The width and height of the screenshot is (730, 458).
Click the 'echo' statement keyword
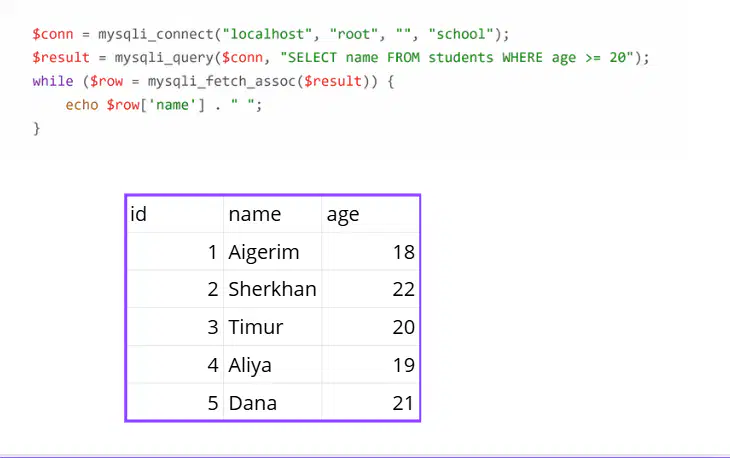coord(81,105)
